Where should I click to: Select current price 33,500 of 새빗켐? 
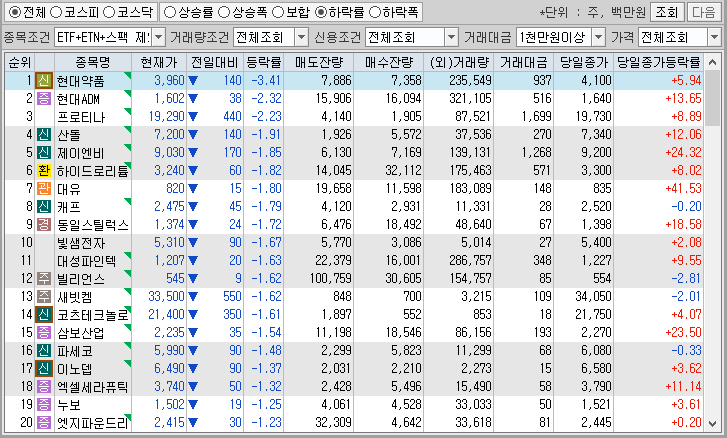166,297
